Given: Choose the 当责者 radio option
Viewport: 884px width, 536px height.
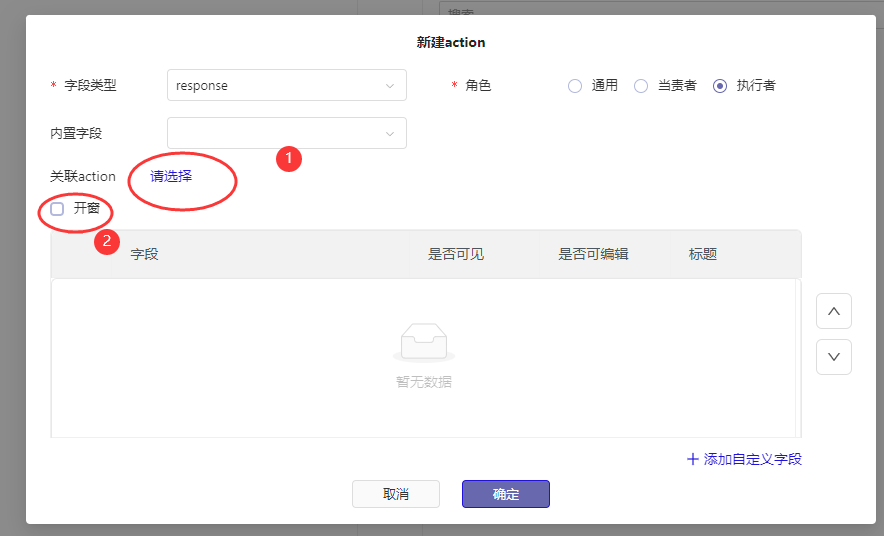Looking at the screenshot, I should point(641,86).
